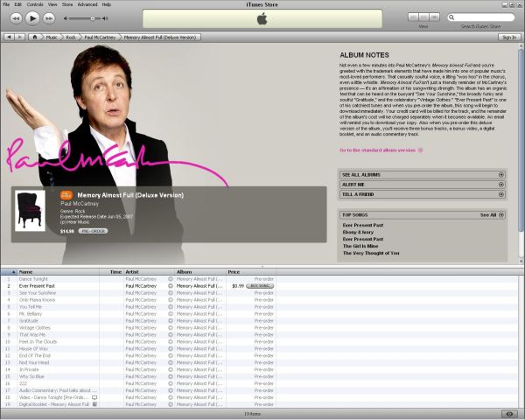Open the Help menu
This screenshot has width=525, height=420.
pyautogui.click(x=107, y=4)
